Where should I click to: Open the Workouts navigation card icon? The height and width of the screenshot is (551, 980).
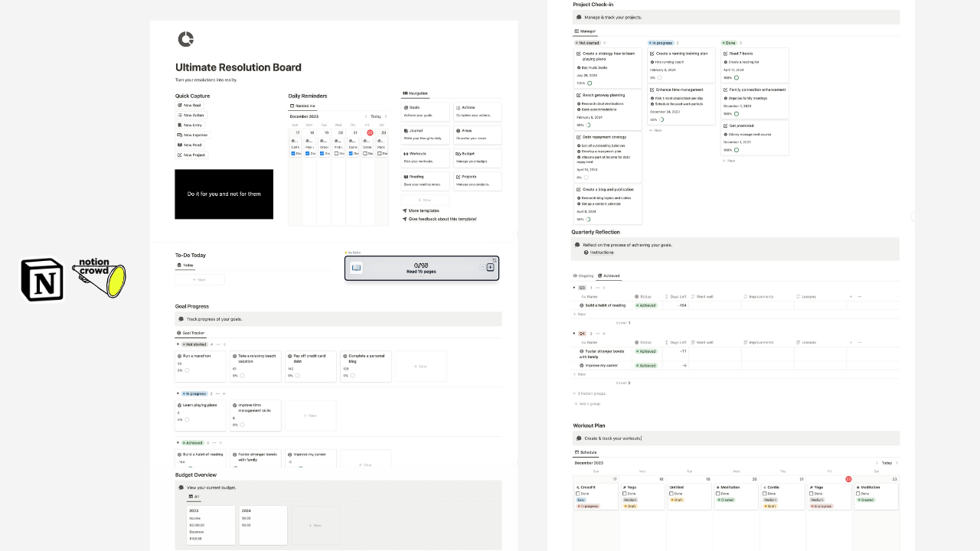pos(406,154)
